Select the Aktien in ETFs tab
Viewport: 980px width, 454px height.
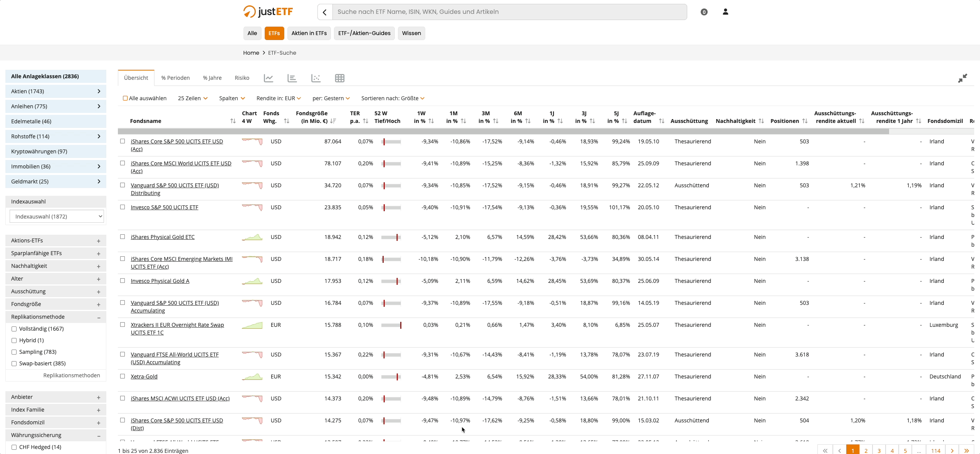(x=309, y=33)
